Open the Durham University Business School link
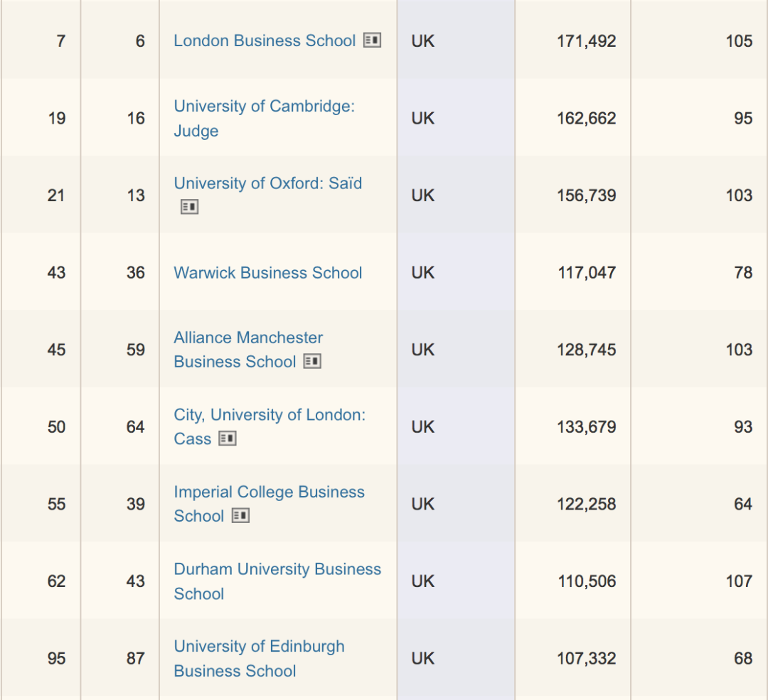 click(x=277, y=581)
